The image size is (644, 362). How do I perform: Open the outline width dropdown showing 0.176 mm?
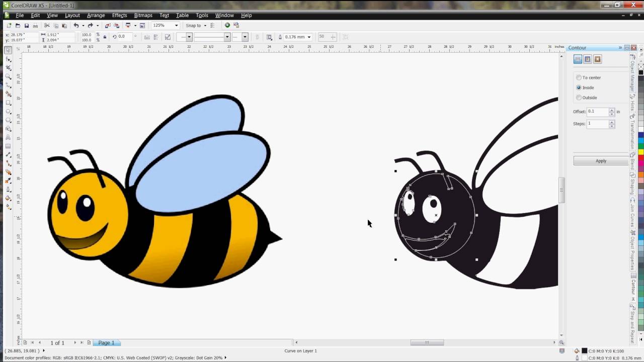tap(308, 36)
